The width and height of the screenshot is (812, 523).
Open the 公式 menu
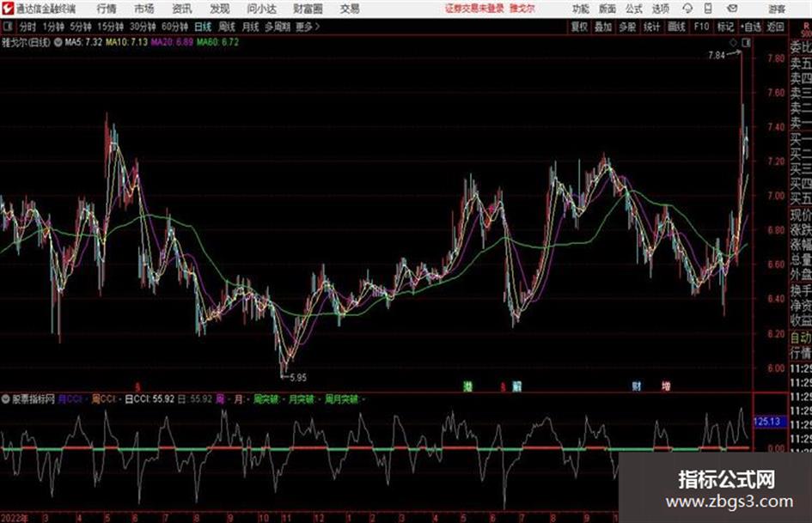coord(634,9)
